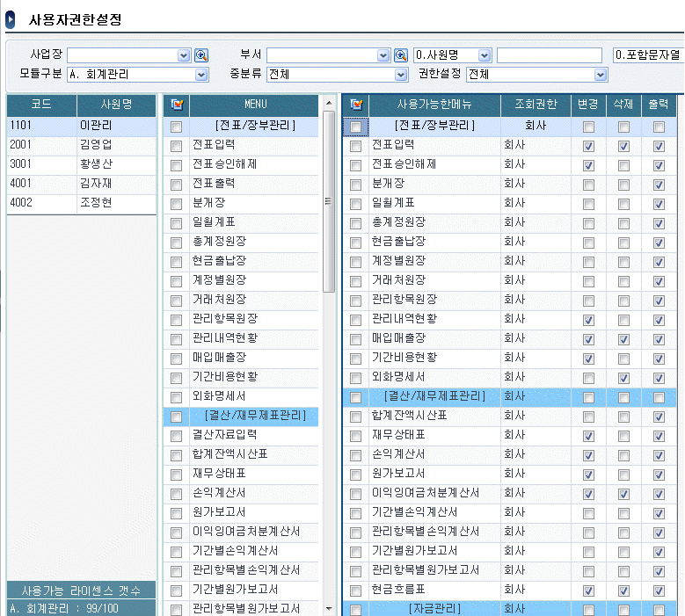Toggle 삭제 checkbox for 매입매출장 row
Viewport: 685px width, 616px height.
(x=623, y=338)
